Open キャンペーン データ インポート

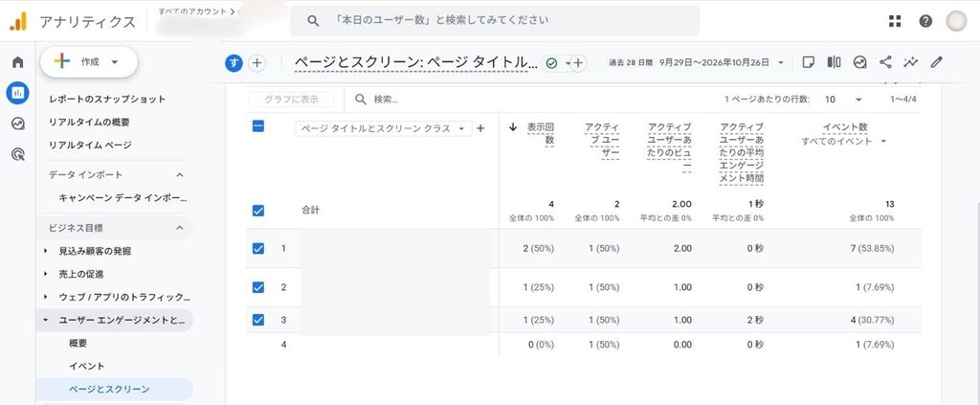tap(122, 197)
